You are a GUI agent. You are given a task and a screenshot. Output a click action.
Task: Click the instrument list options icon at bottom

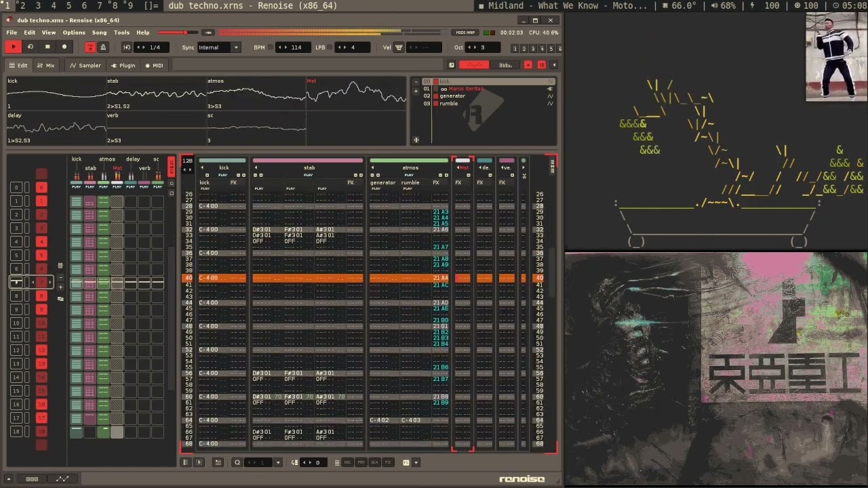point(416,140)
